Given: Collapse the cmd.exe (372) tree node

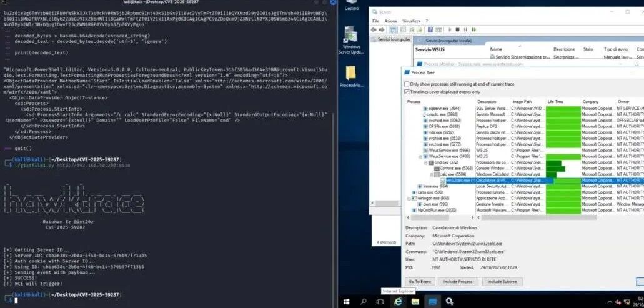Looking at the screenshot, I should tap(425, 162).
